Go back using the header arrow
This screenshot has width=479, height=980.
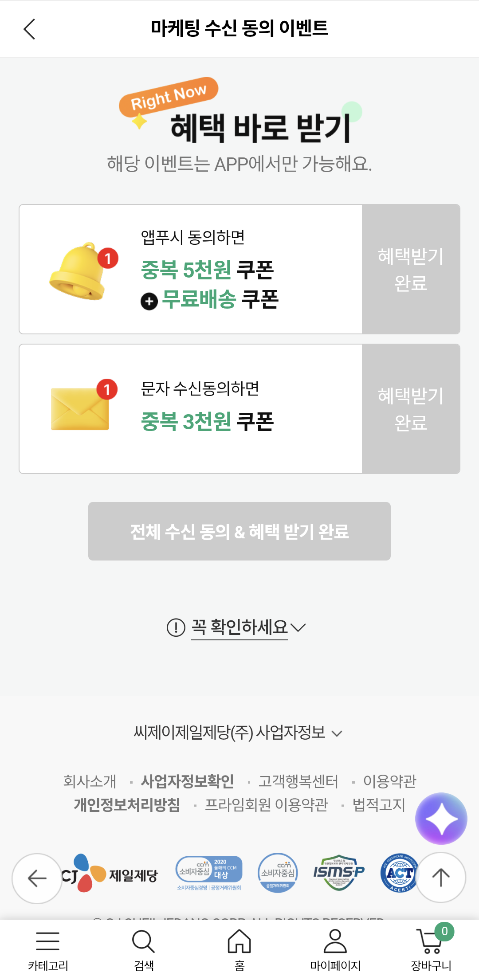pyautogui.click(x=29, y=29)
